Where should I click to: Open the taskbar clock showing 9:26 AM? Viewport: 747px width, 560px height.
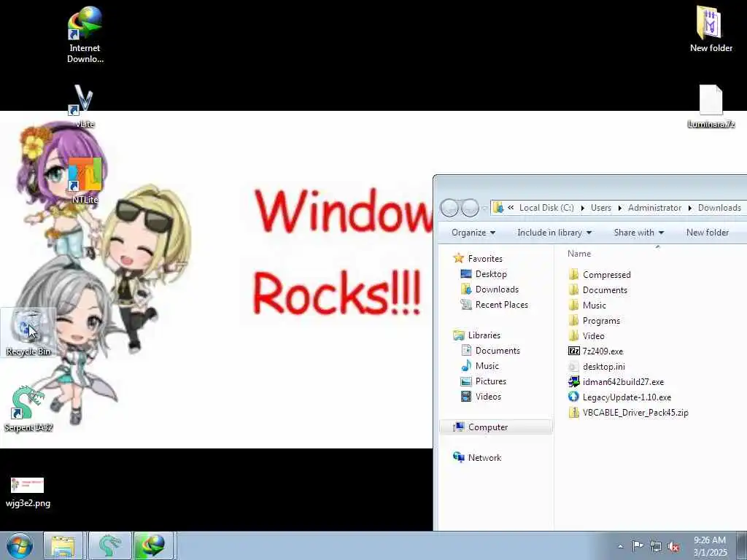[x=710, y=546]
